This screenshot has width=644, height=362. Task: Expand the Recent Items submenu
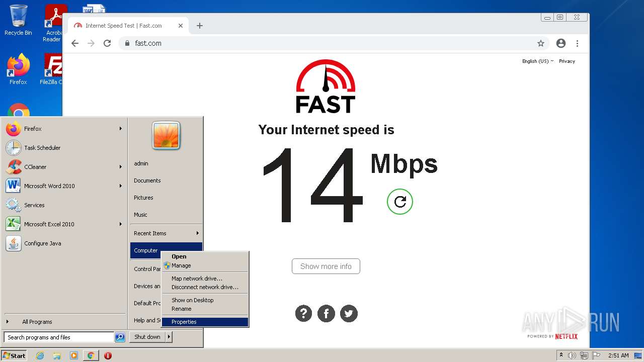click(x=166, y=233)
